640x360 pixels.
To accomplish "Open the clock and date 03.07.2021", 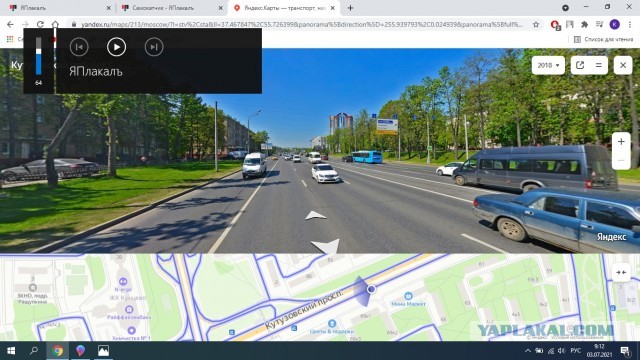I will [599, 351].
